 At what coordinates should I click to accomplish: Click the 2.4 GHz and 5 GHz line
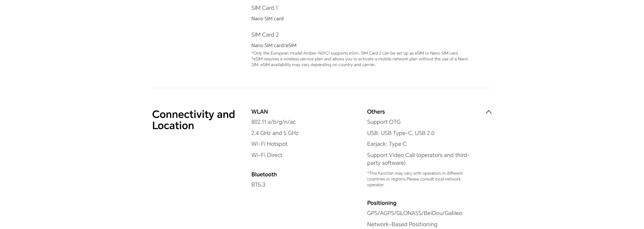click(x=275, y=133)
